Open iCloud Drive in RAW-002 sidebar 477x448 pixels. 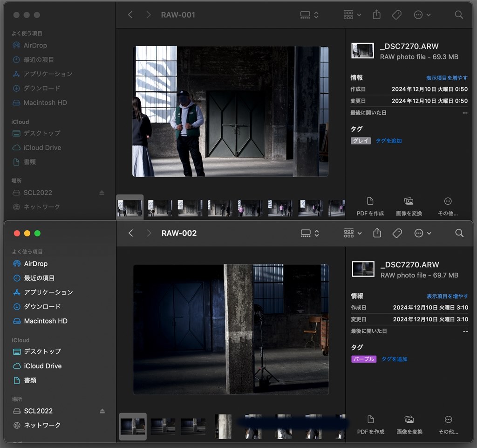point(42,366)
